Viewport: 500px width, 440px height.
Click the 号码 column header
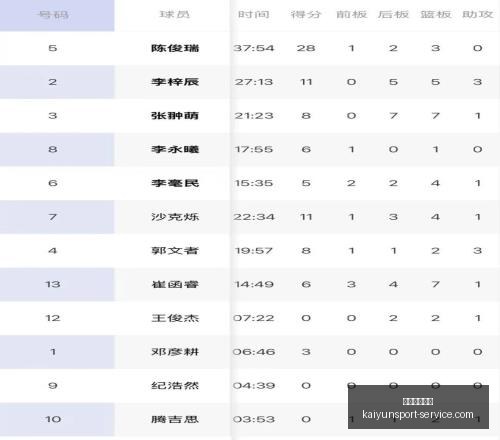point(53,15)
